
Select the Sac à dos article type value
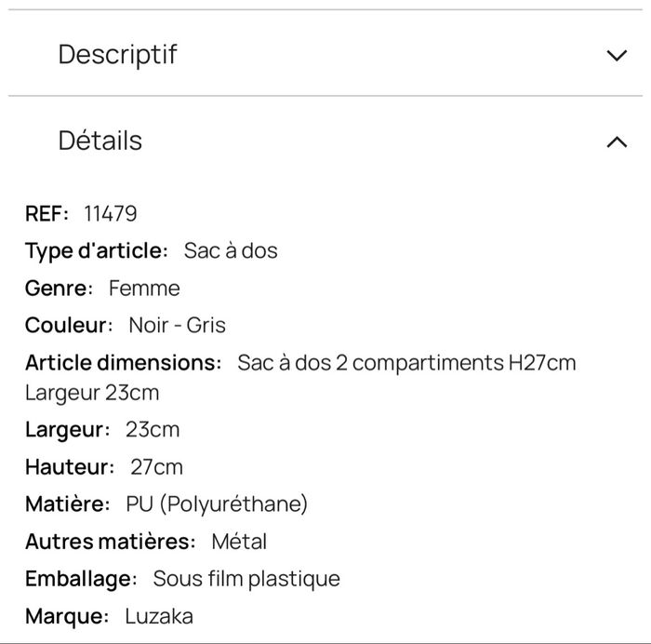[x=231, y=251]
